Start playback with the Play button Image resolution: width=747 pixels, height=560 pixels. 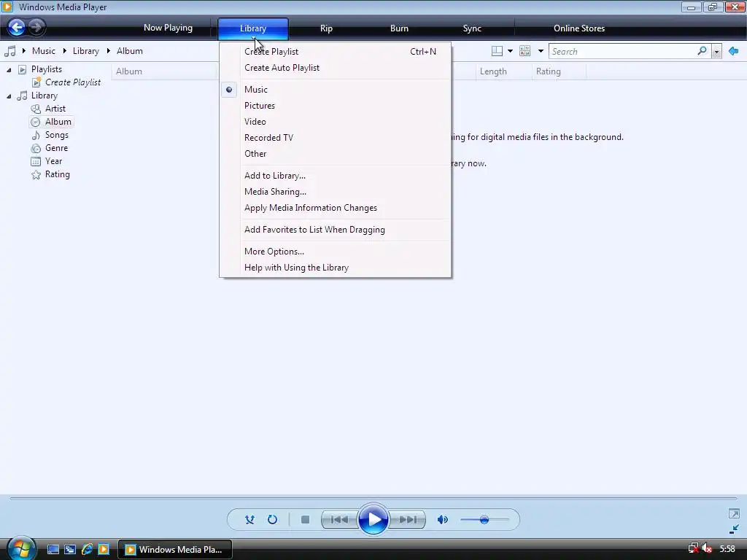pos(373,519)
